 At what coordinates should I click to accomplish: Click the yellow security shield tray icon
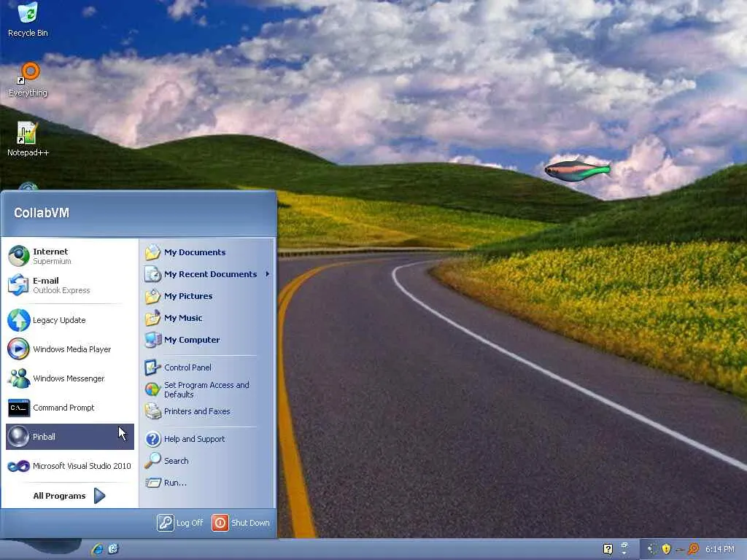coord(666,549)
